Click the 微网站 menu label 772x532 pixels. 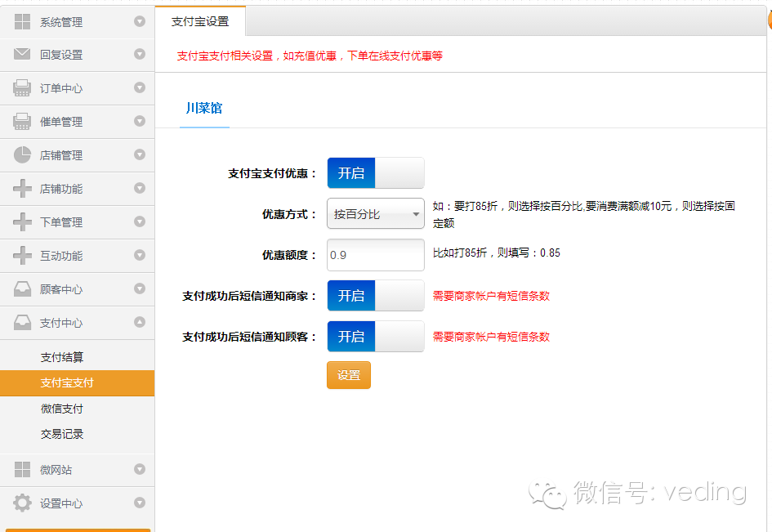coord(56,470)
